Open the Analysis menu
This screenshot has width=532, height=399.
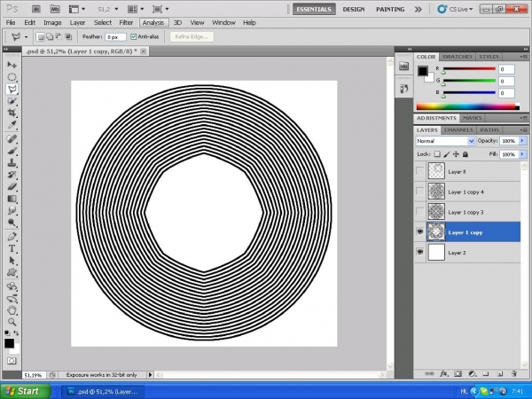tap(153, 23)
